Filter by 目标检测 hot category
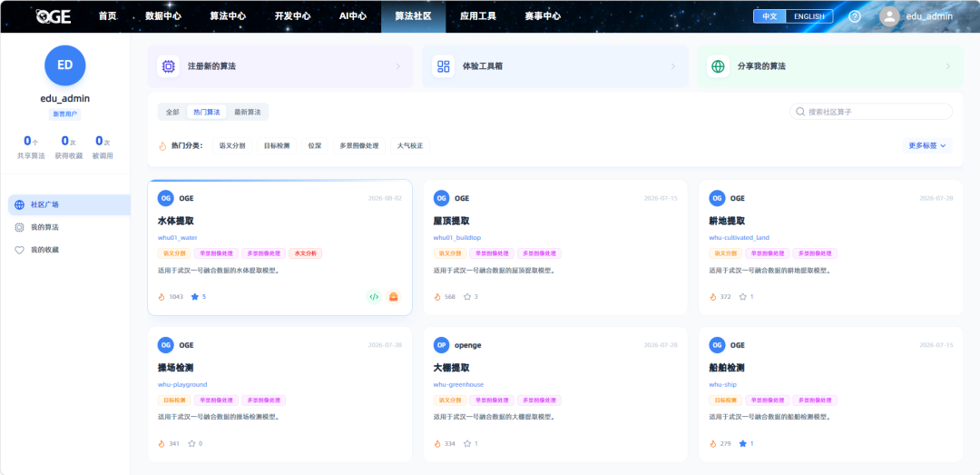This screenshot has width=980, height=475. point(276,146)
